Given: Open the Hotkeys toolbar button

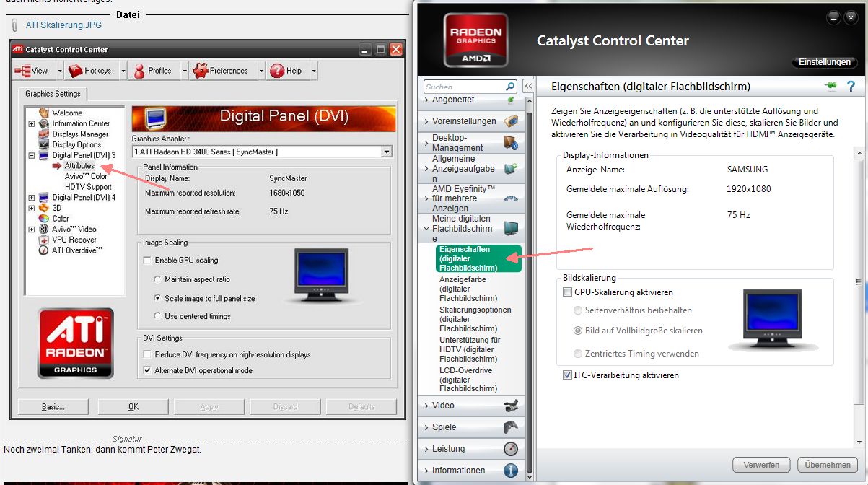Looking at the screenshot, I should click(x=90, y=71).
